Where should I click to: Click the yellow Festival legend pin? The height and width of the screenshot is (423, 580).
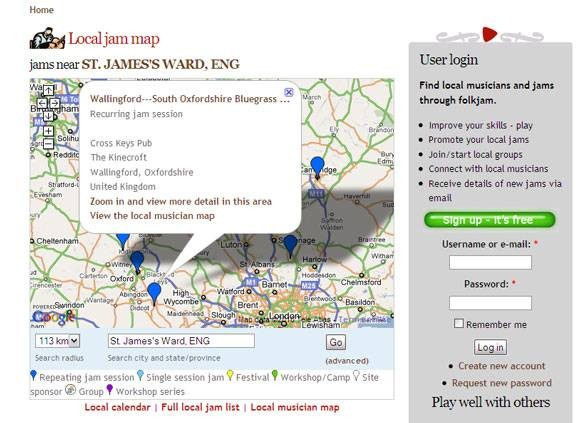point(230,376)
